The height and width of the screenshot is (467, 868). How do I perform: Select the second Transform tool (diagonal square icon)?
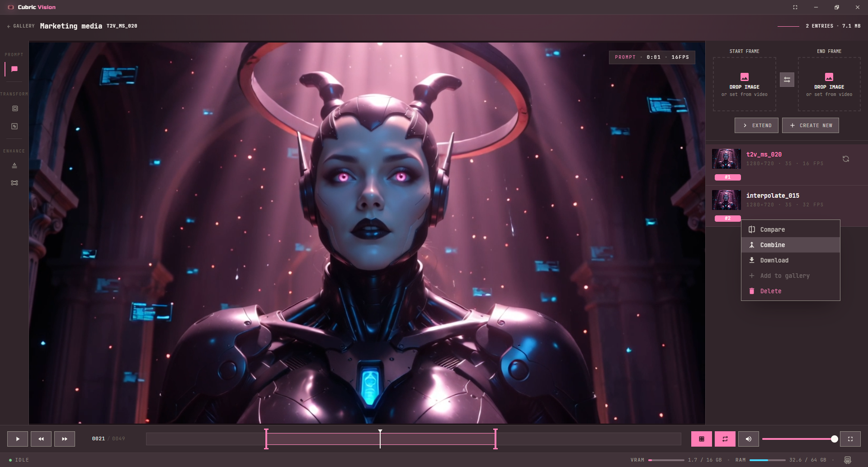[14, 126]
